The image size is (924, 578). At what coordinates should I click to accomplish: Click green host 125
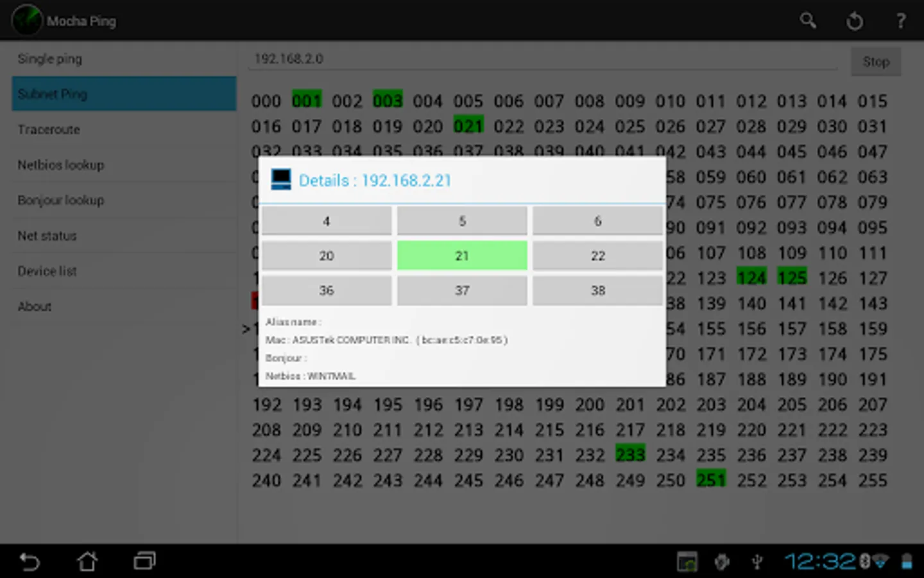click(x=792, y=277)
